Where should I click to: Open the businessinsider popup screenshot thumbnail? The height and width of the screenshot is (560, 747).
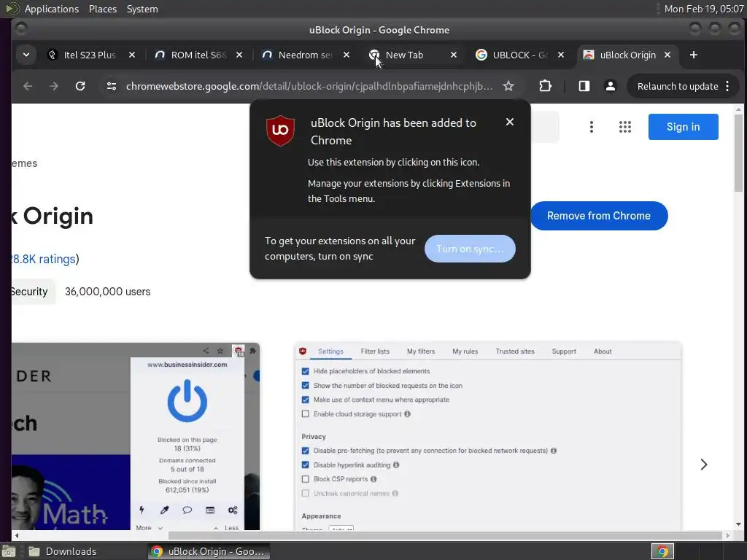136,436
